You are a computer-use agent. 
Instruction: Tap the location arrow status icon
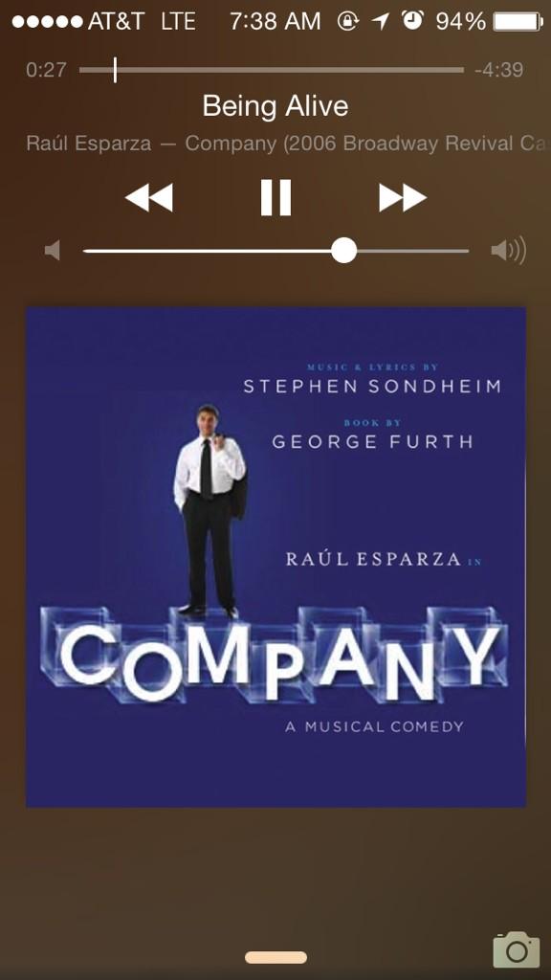point(380,22)
